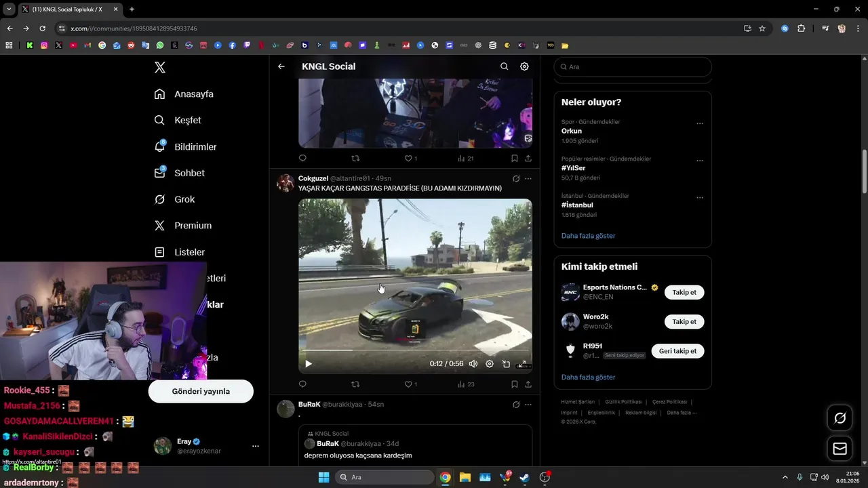Reply to the top image post

(302, 158)
